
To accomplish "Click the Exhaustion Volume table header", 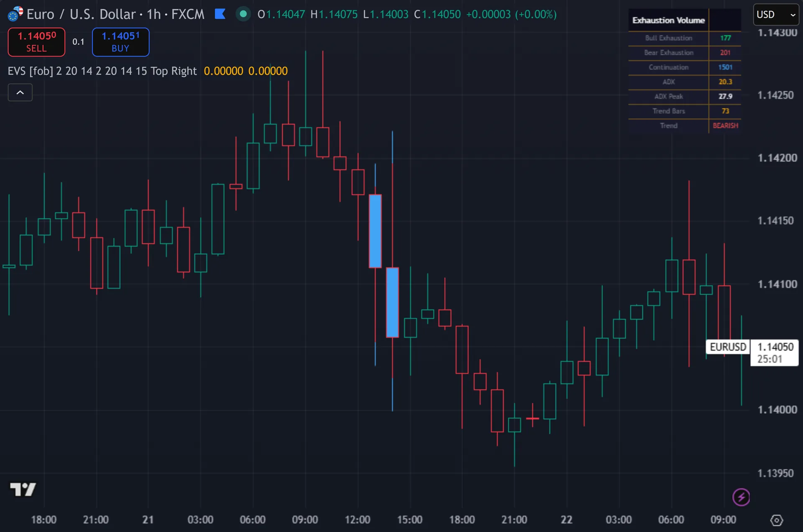I will click(x=668, y=20).
